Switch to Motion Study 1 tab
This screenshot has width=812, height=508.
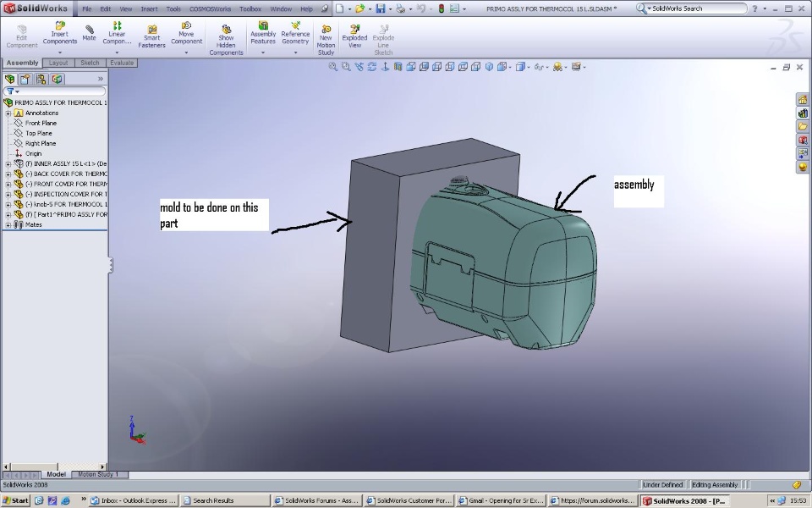(98, 474)
